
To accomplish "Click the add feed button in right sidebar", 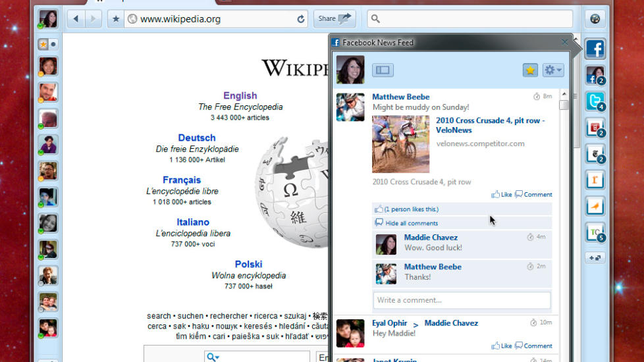I will tap(595, 257).
